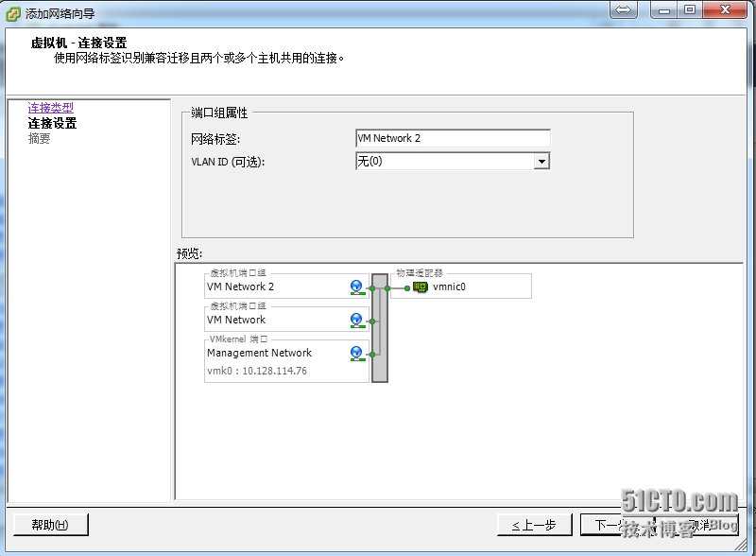Close the add network wizard window
The width and height of the screenshot is (756, 556).
coord(725,9)
